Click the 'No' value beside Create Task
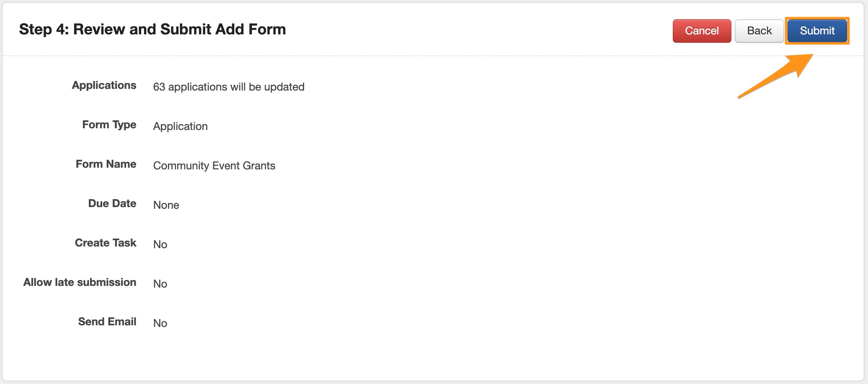Image resolution: width=868 pixels, height=384 pixels. pos(160,244)
